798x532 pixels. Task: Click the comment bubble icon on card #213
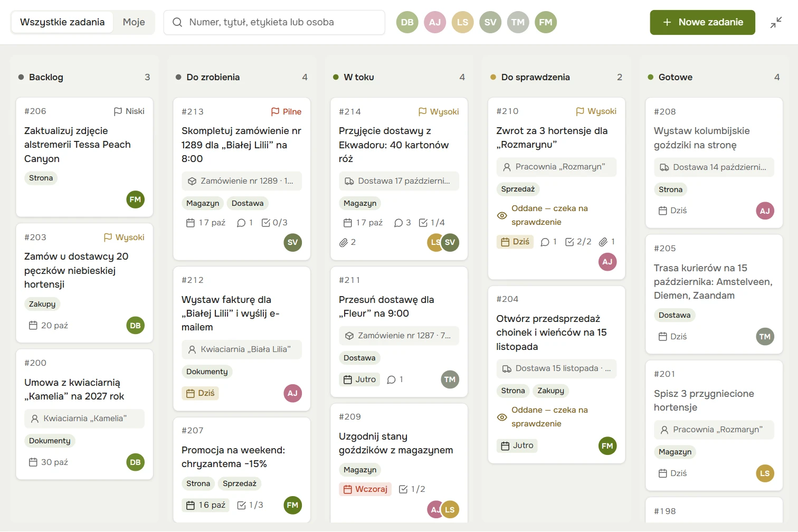click(241, 223)
